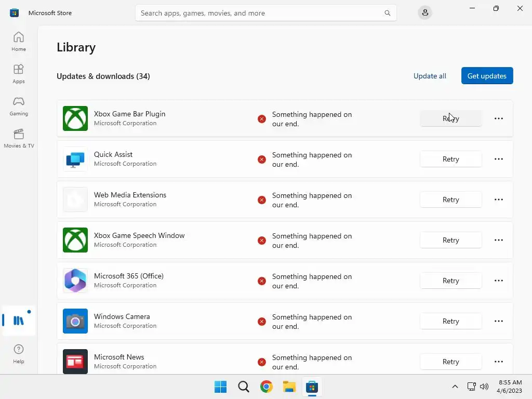
Task: Click the search magnifier icon in search box
Action: tap(387, 13)
